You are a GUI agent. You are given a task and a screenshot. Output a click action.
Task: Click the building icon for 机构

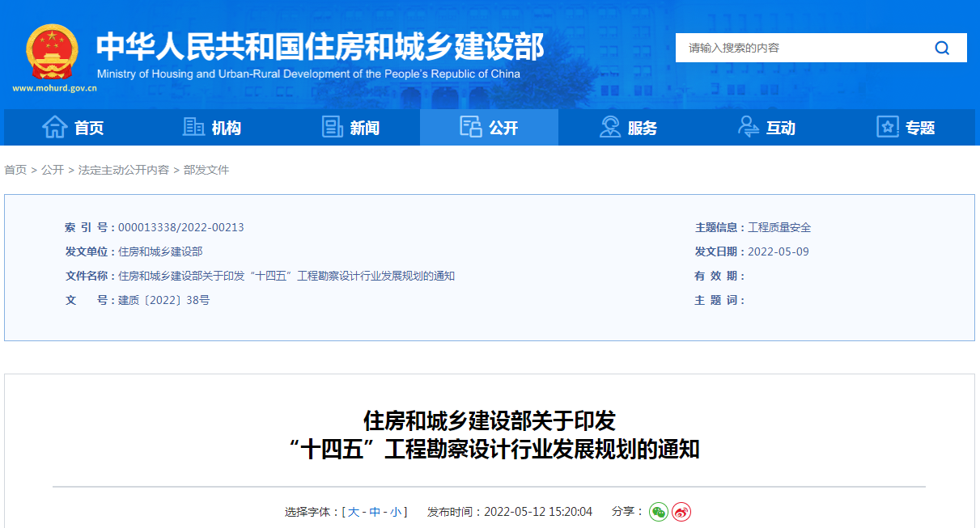[193, 128]
